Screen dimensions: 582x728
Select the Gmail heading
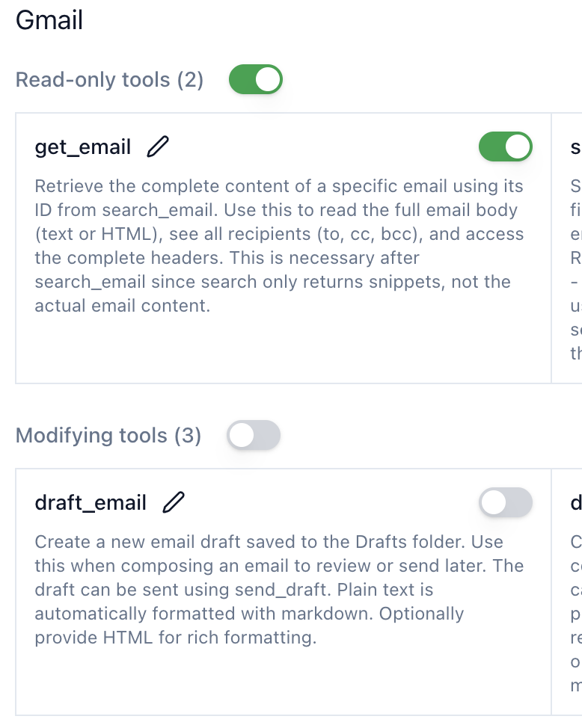pyautogui.click(x=49, y=20)
